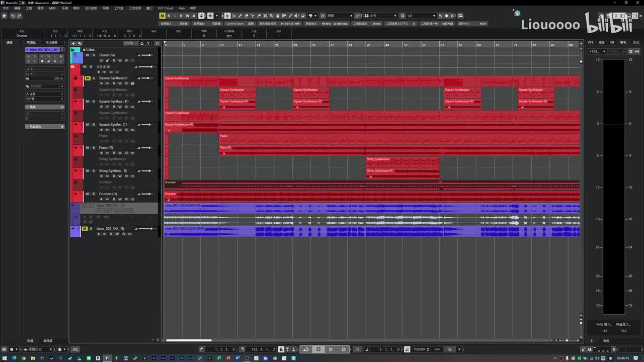Expand the 曲线 inspector section
This screenshot has width=644, height=362.
45,107
